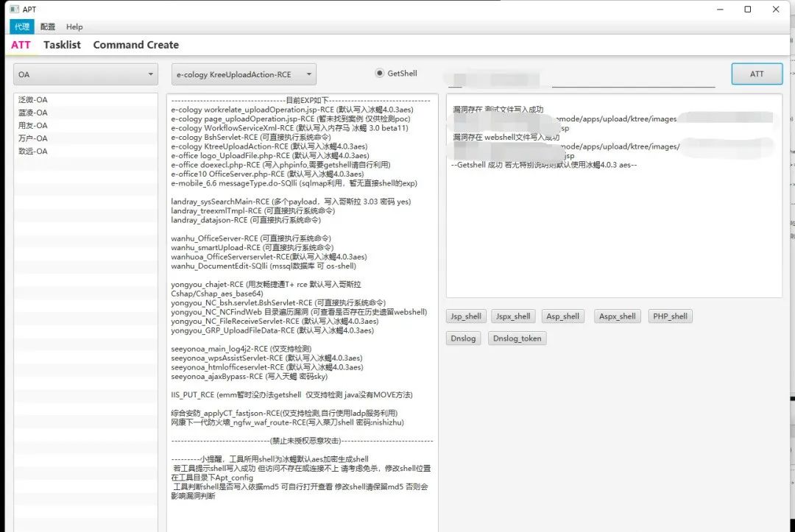The image size is (795, 532).
Task: Click the Jspx_shell button
Action: 513,316
